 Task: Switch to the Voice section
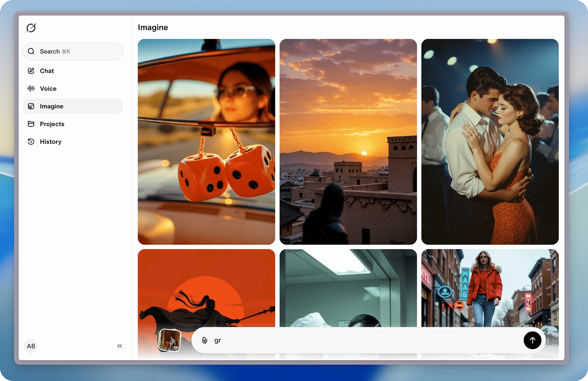[x=48, y=89]
